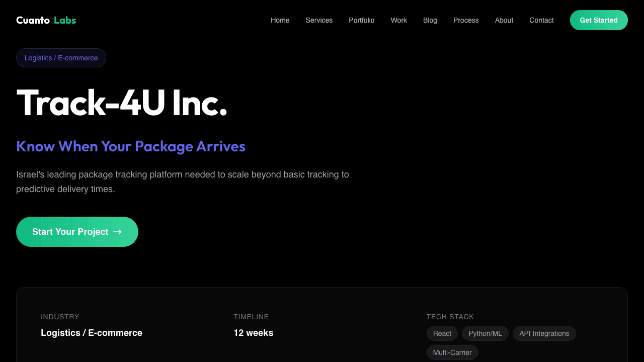Click the paragraph about Israel's leading tracking platform
Viewport: 644px width, 362px height.
click(x=182, y=182)
